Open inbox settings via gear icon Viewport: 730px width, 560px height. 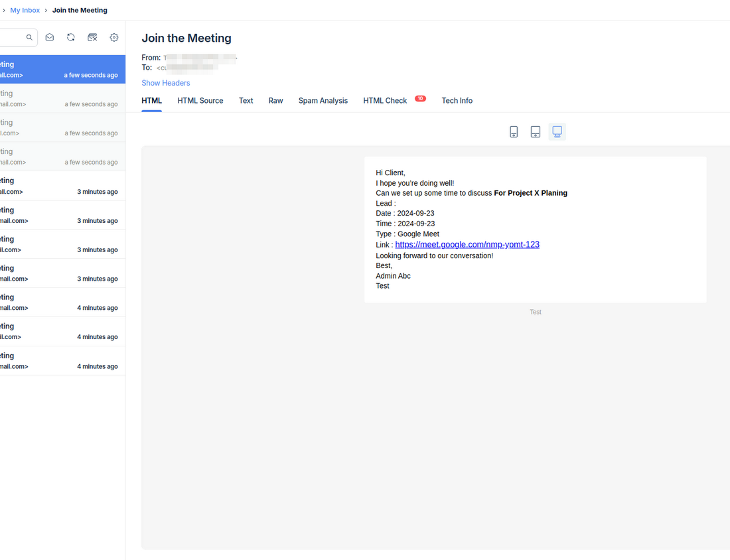point(113,37)
